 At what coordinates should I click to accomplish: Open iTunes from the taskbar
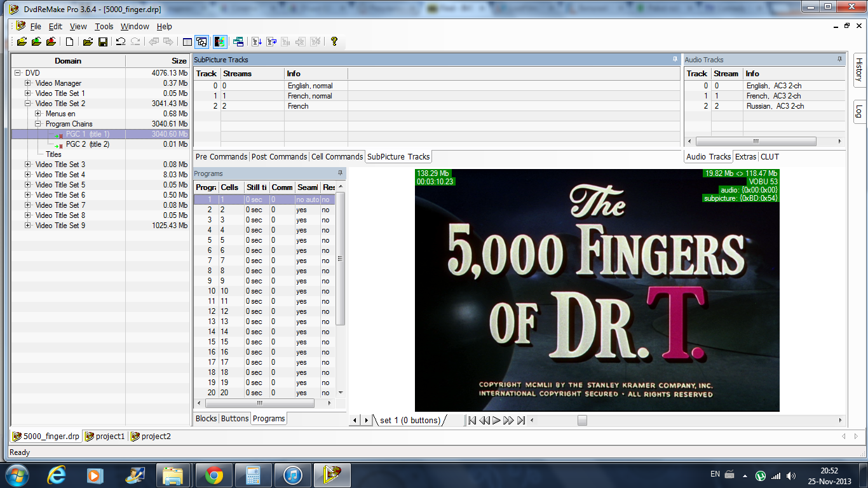292,475
